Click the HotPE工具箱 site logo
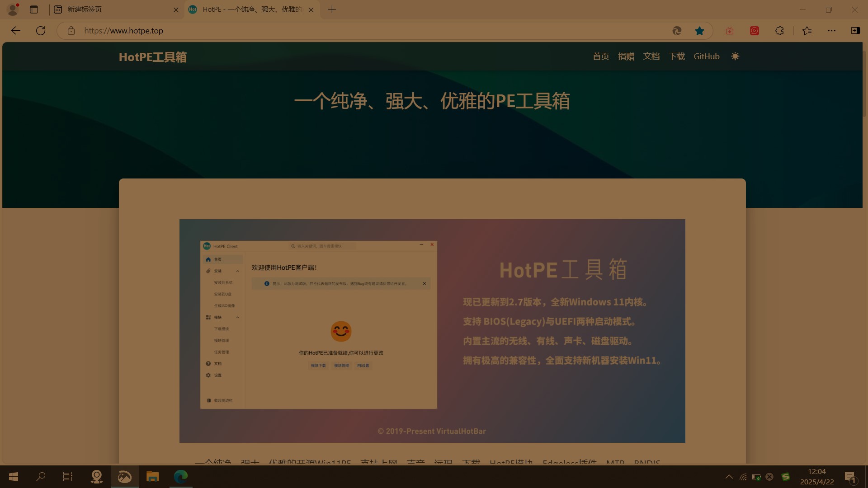 click(x=153, y=57)
